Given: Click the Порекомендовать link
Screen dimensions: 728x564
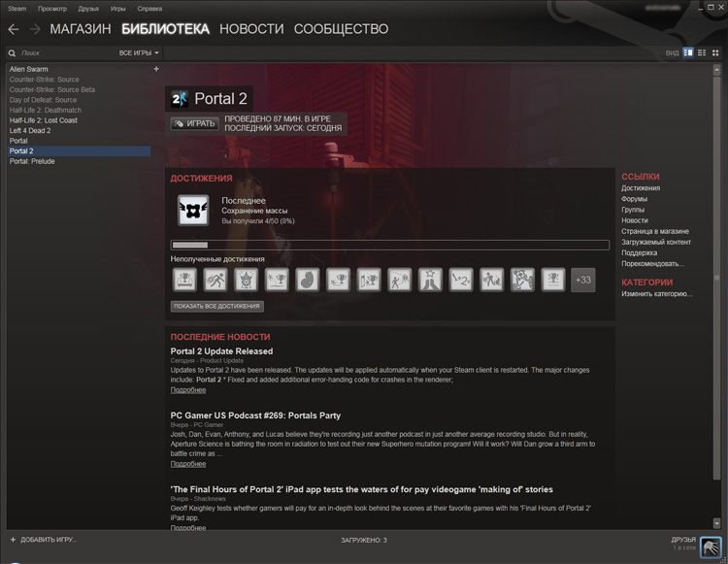Looking at the screenshot, I should pyautogui.click(x=653, y=264).
